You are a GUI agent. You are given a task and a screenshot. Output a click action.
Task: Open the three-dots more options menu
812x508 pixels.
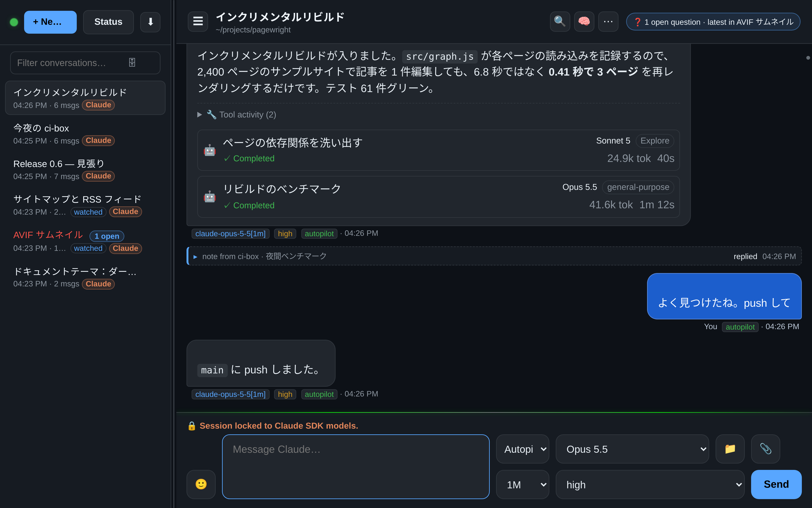pos(608,22)
